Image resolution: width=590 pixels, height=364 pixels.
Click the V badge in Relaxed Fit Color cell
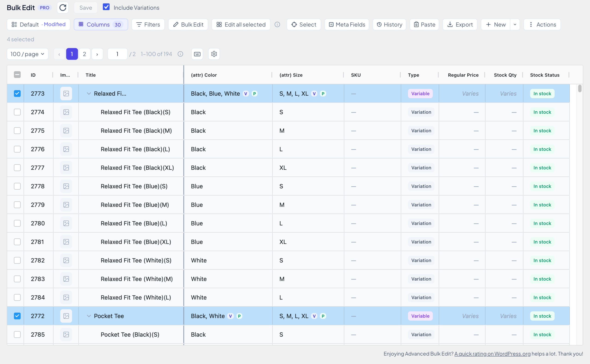[246, 93]
